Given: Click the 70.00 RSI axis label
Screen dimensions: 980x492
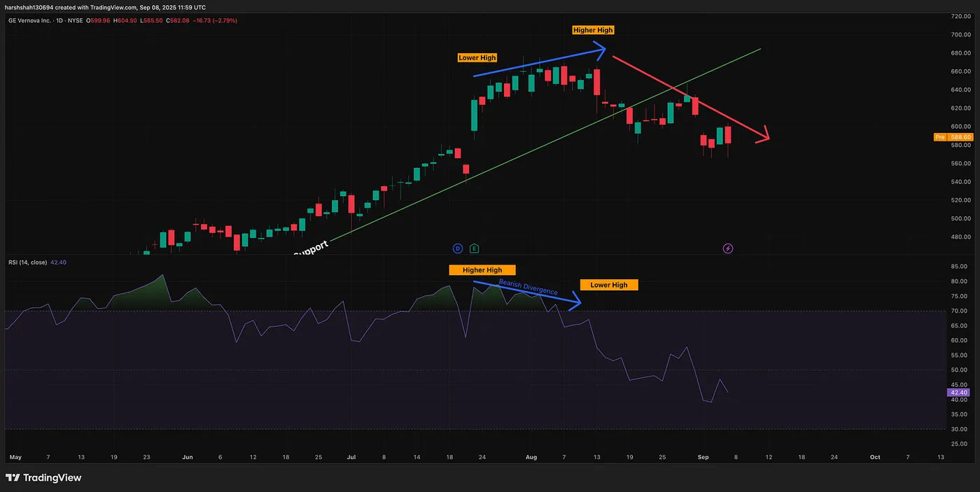Looking at the screenshot, I should [x=960, y=311].
